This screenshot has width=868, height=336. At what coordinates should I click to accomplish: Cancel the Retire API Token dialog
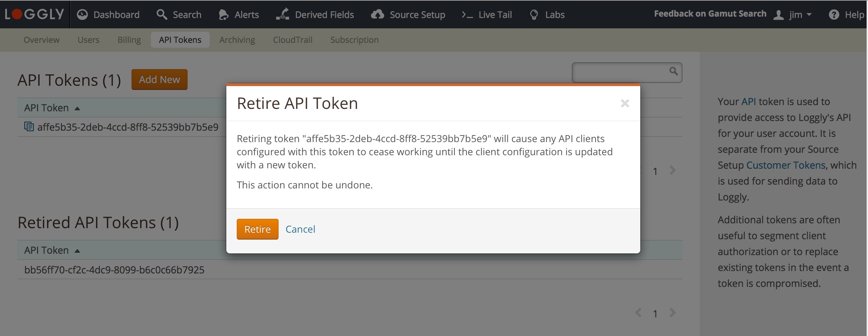300,229
